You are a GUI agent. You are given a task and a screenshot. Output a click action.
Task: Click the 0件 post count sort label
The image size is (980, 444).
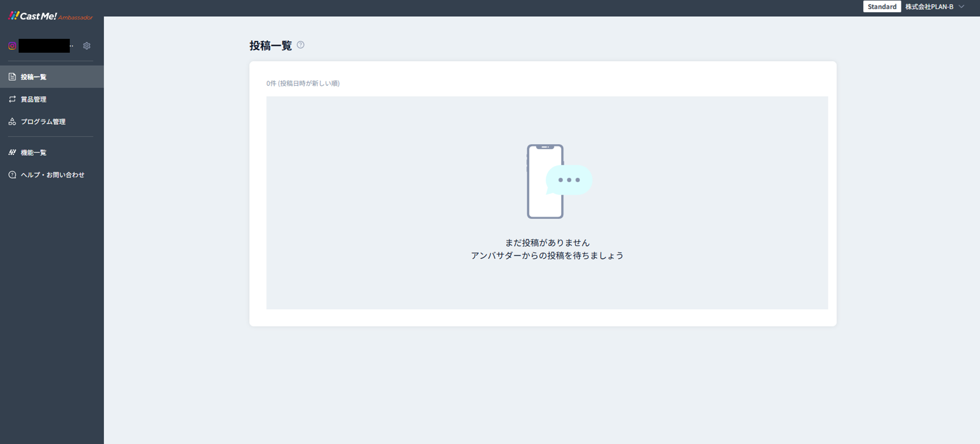[x=303, y=83]
